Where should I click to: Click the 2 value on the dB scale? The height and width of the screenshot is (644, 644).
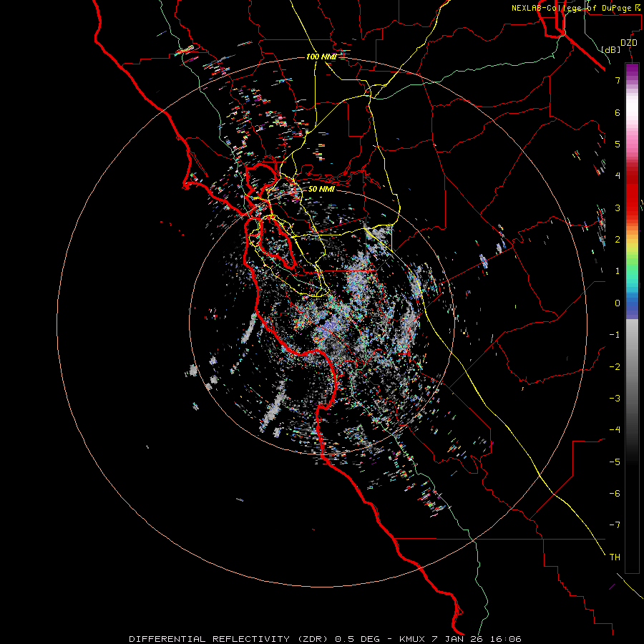coord(618,240)
